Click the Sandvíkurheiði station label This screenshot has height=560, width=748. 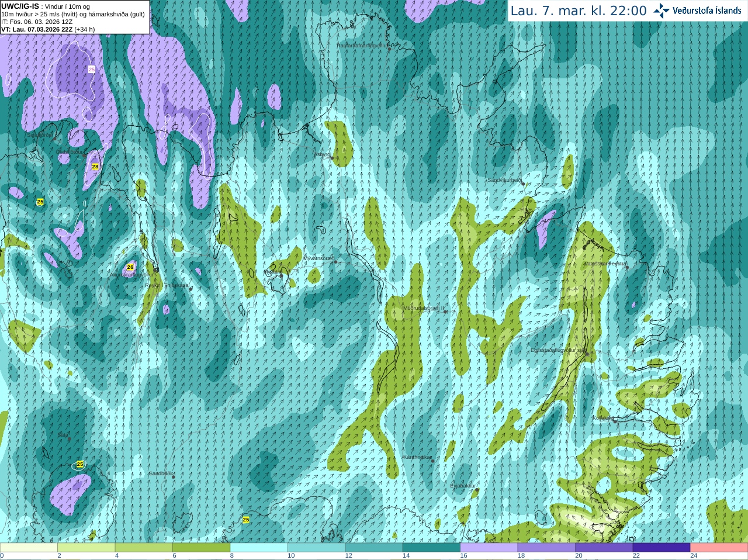[x=505, y=180]
